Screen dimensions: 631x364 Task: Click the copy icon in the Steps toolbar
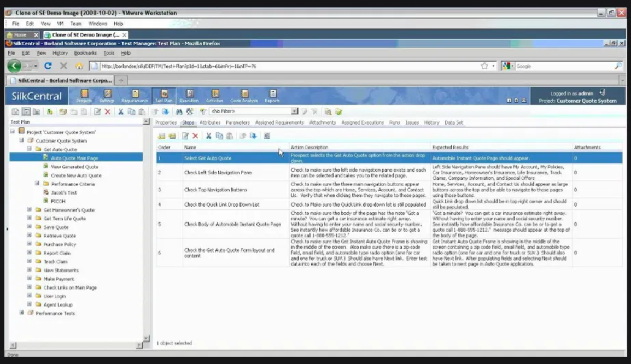tap(219, 136)
